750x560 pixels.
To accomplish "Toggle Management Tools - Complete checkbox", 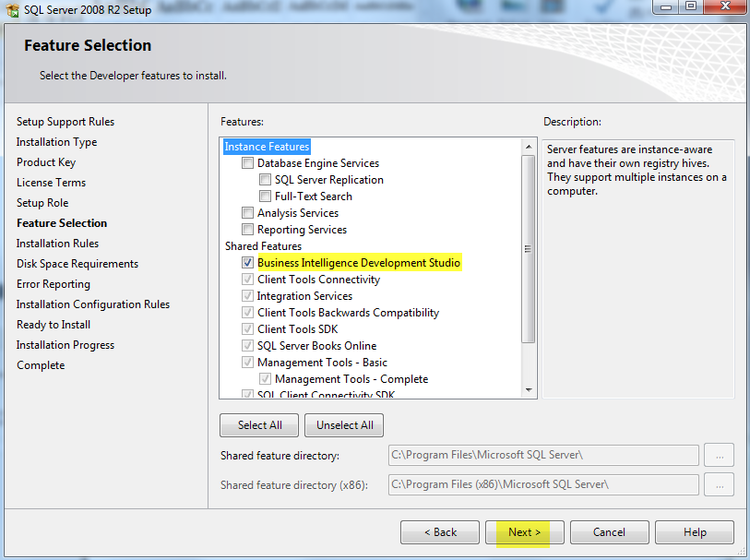I will pyautogui.click(x=265, y=379).
